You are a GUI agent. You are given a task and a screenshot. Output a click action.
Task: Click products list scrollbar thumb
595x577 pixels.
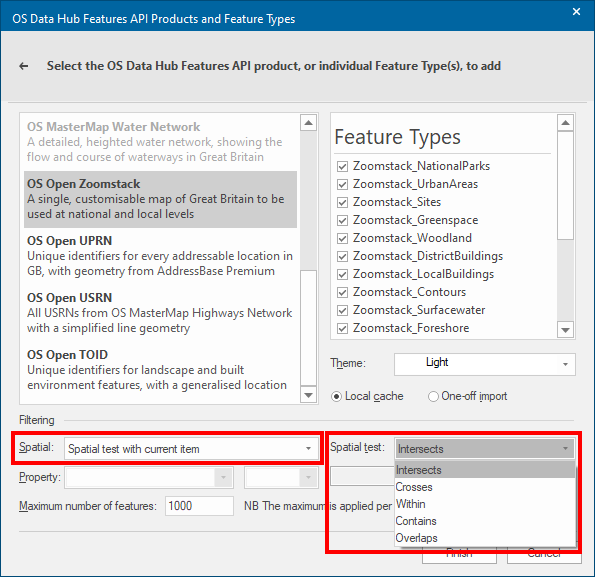point(309,328)
